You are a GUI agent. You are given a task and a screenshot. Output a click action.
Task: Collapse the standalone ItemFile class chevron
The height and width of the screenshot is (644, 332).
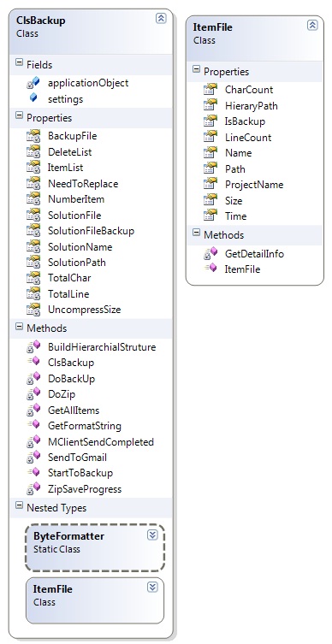[312, 26]
